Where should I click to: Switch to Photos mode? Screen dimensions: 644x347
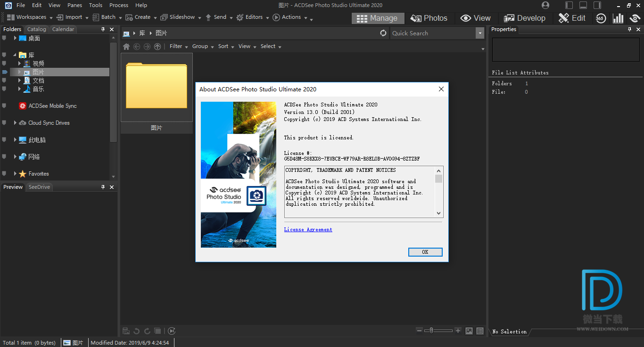(429, 18)
